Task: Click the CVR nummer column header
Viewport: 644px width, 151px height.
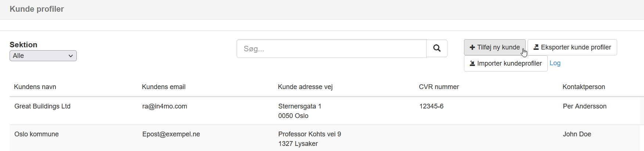Action: coord(439,87)
